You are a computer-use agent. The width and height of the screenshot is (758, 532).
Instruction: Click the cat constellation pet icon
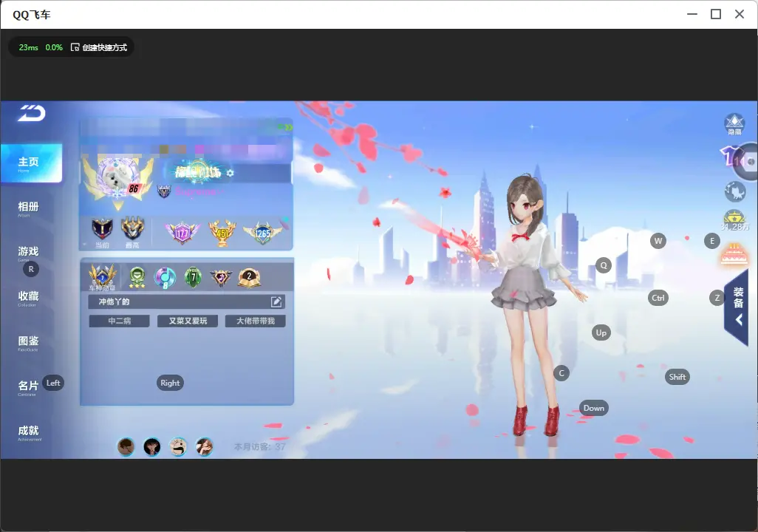click(x=735, y=191)
